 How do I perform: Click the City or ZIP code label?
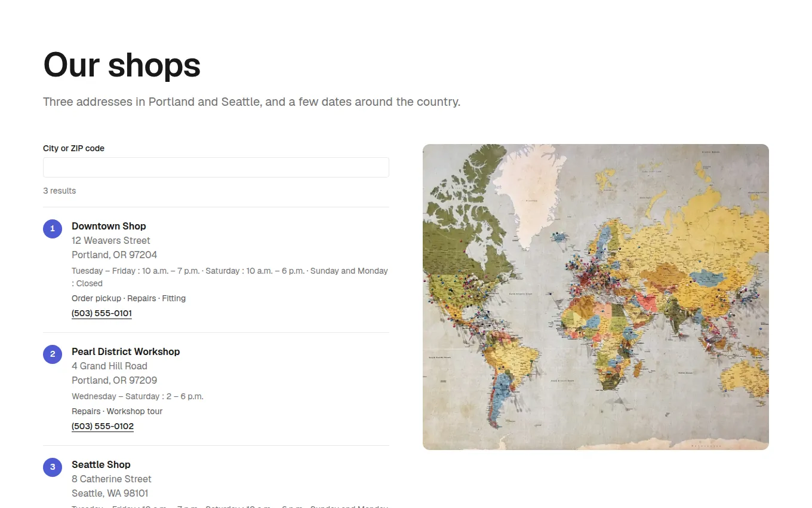point(73,148)
